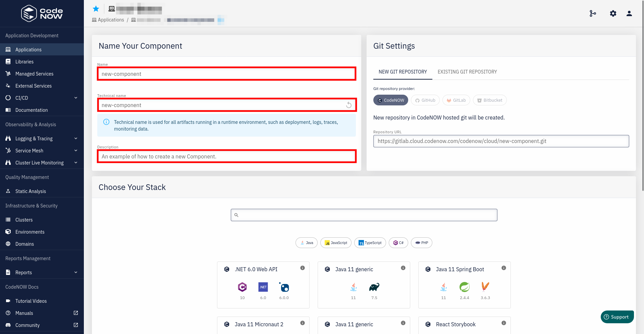Screen dimensions: 644x334
Task: Show info for React Storybook card
Action: point(504,323)
